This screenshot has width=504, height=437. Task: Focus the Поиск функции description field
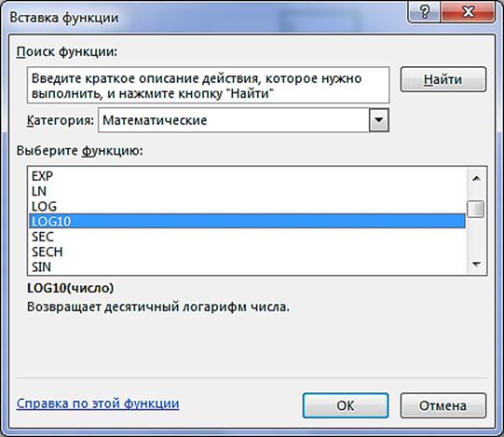pyautogui.click(x=209, y=85)
